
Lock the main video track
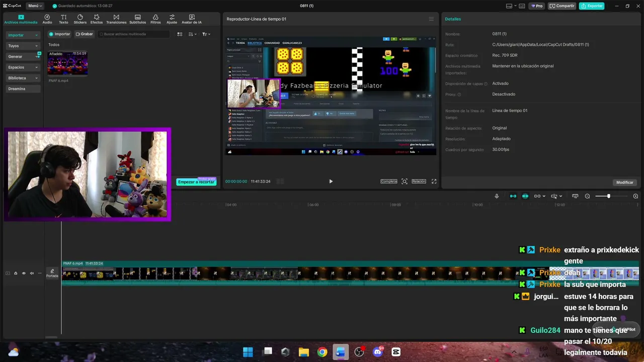[16, 274]
